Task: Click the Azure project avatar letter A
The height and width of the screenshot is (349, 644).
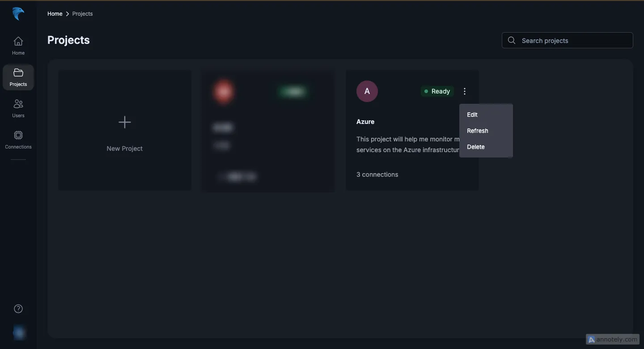Action: point(367,91)
